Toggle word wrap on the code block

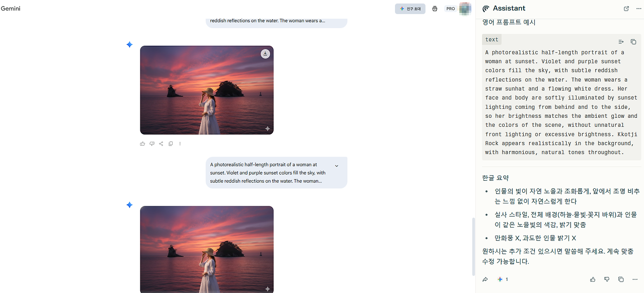pyautogui.click(x=621, y=42)
